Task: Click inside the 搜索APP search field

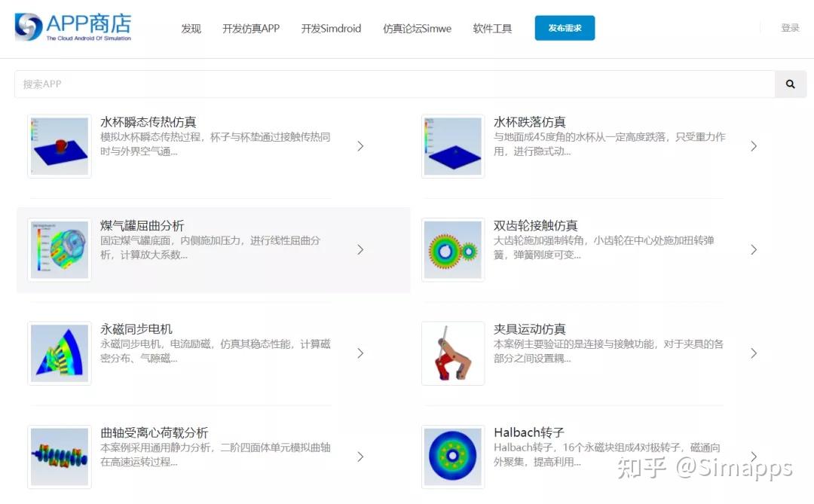Action: pos(301,84)
